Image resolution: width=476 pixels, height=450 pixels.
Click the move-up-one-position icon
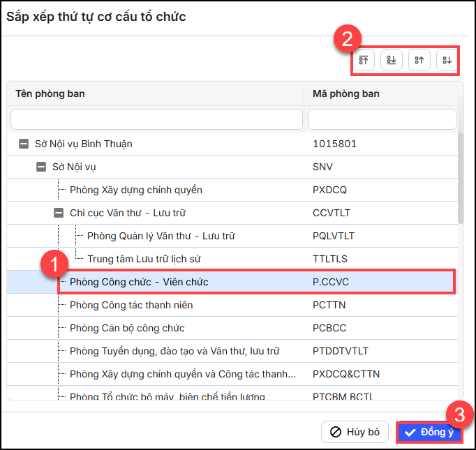tap(419, 60)
